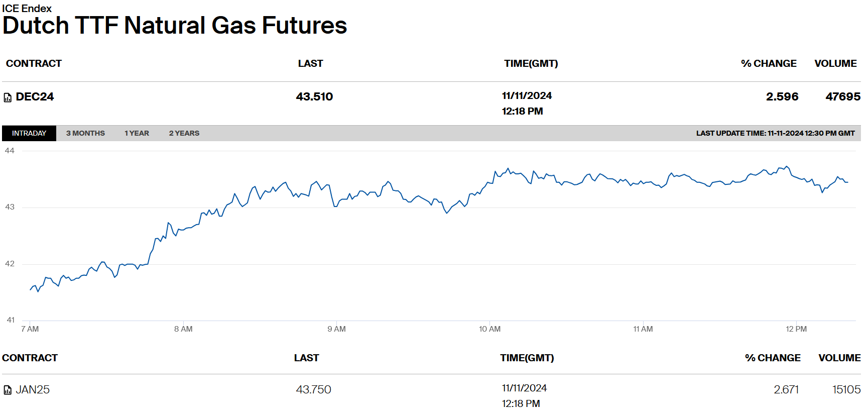Click the DEC24 percent change 2.596
The height and width of the screenshot is (414, 868).
tap(782, 96)
